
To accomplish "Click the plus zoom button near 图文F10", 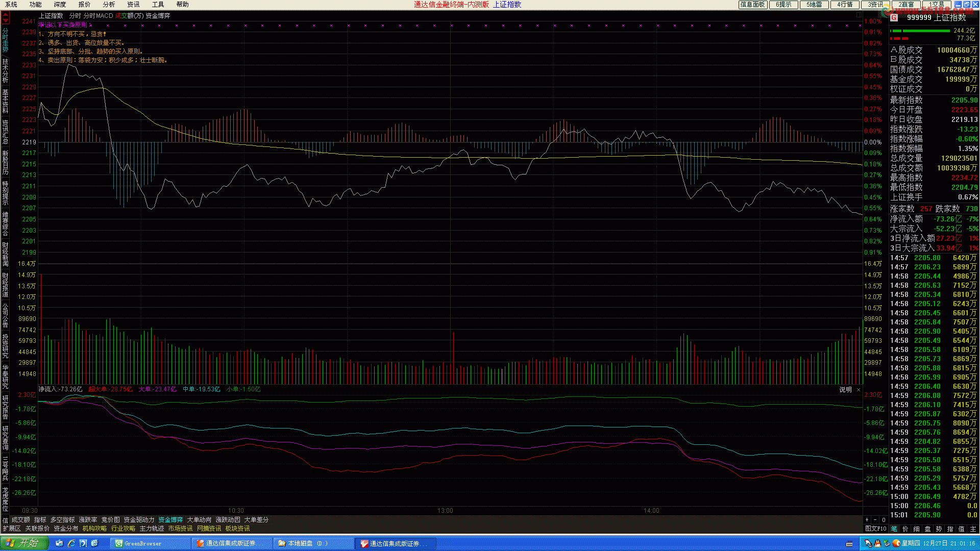I will click(x=867, y=520).
